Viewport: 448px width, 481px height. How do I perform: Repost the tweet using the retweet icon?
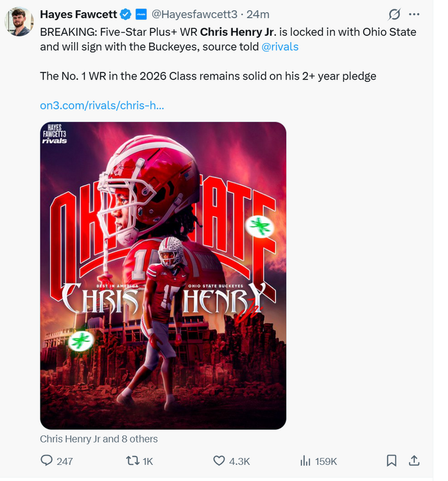[132, 460]
